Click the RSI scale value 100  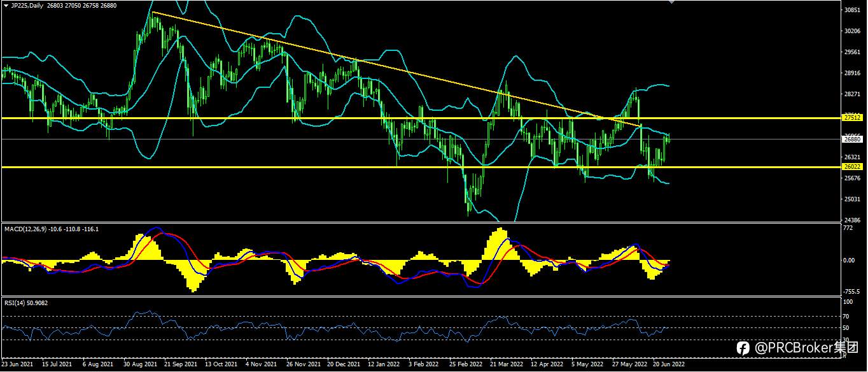point(848,303)
